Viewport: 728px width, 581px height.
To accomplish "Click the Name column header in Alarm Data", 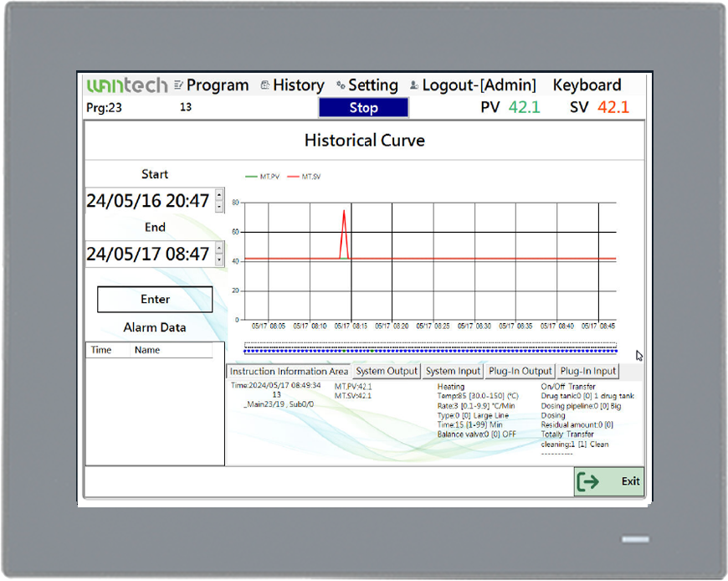I will [147, 350].
